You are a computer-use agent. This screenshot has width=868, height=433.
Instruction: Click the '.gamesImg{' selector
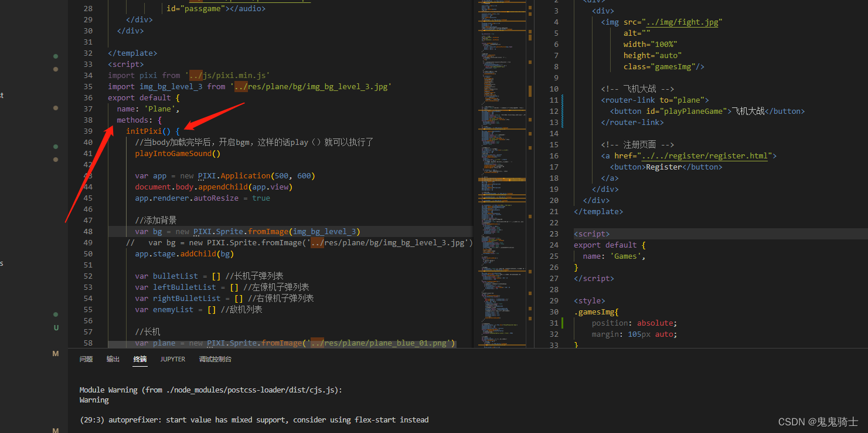[x=596, y=312]
